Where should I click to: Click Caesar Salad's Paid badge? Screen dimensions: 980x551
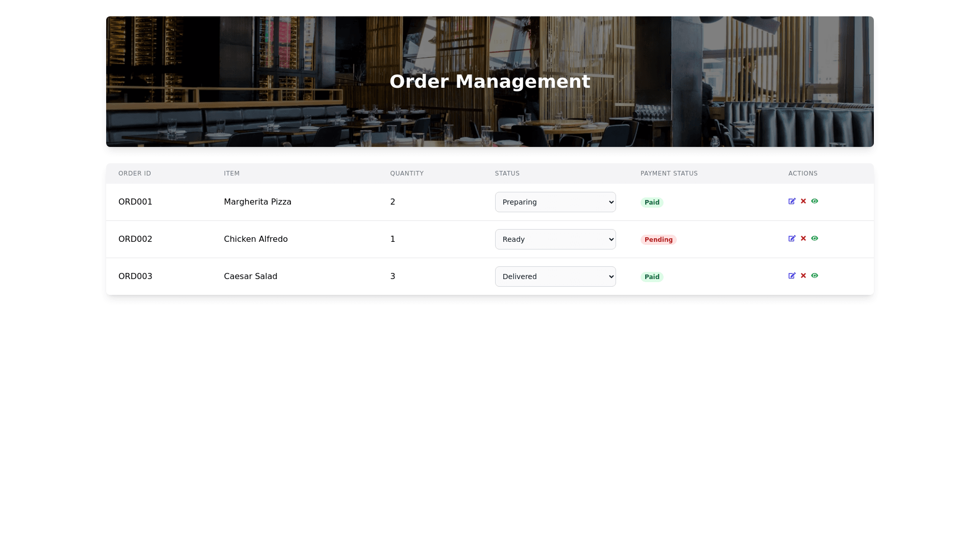point(652,277)
